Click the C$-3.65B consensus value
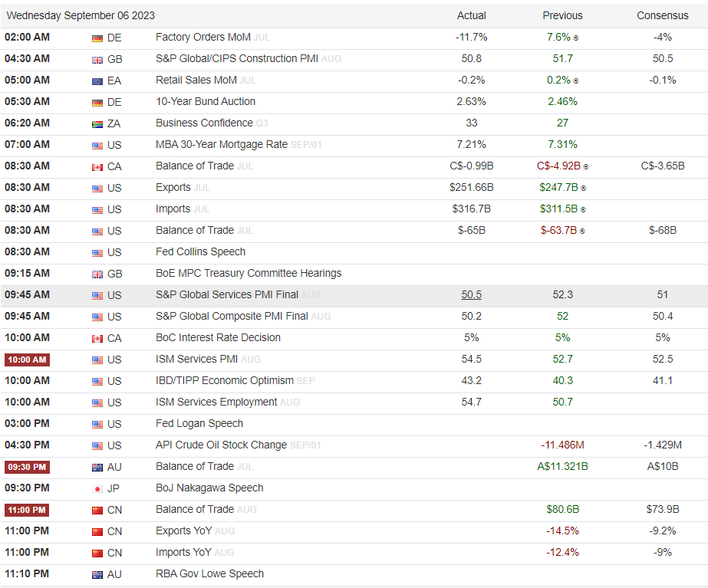 tap(663, 166)
